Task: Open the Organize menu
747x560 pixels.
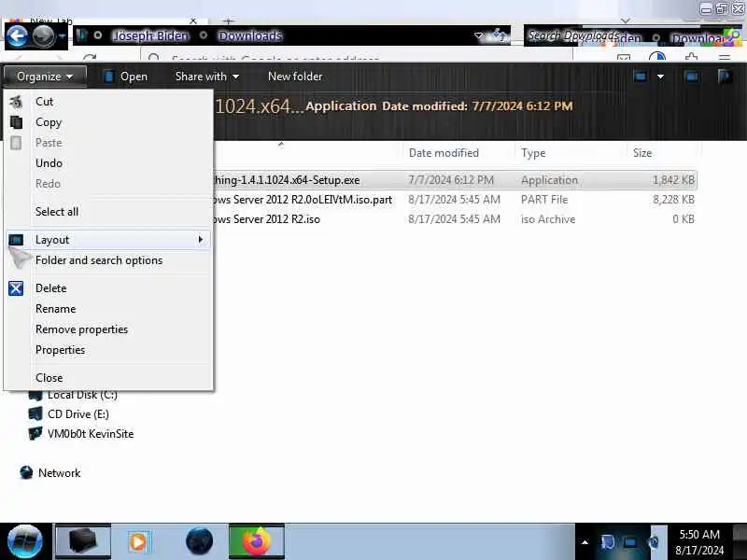Action: 45,77
